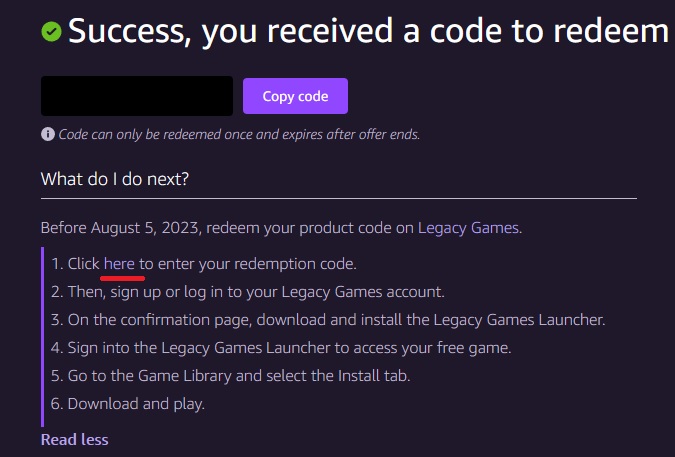Click the "What do I do next?" heading

click(x=115, y=179)
